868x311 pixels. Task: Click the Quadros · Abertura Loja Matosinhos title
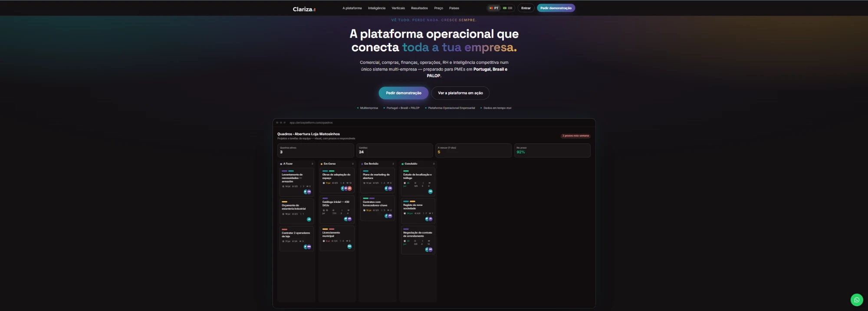click(x=308, y=134)
